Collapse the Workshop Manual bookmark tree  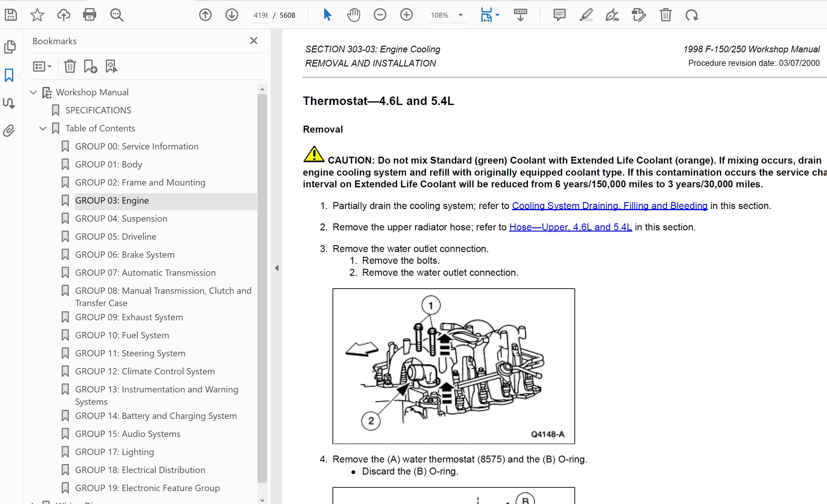click(x=33, y=92)
